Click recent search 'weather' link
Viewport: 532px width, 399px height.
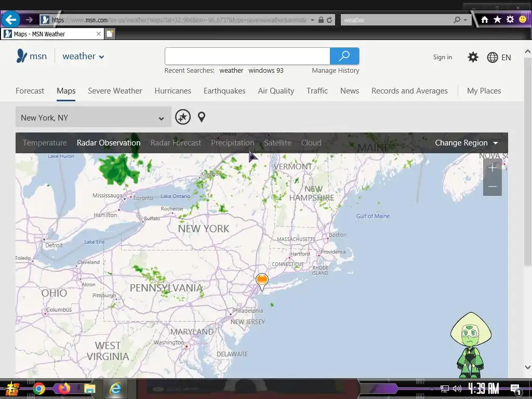(231, 71)
